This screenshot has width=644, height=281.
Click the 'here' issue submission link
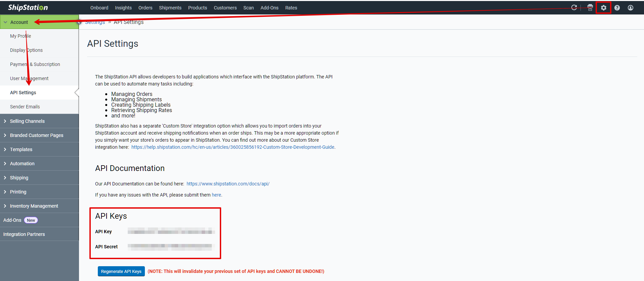coord(216,195)
